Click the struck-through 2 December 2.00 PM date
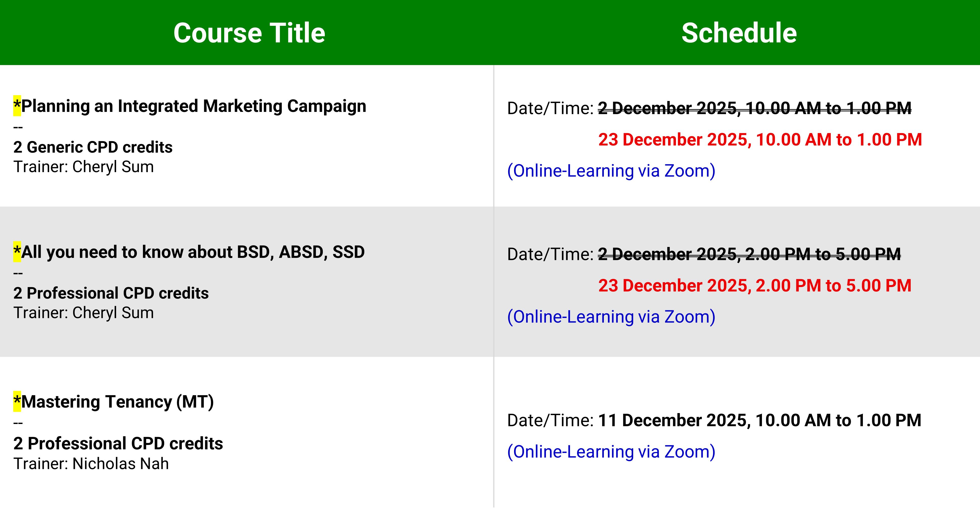Screen dimensions: 980x508 pos(749,254)
